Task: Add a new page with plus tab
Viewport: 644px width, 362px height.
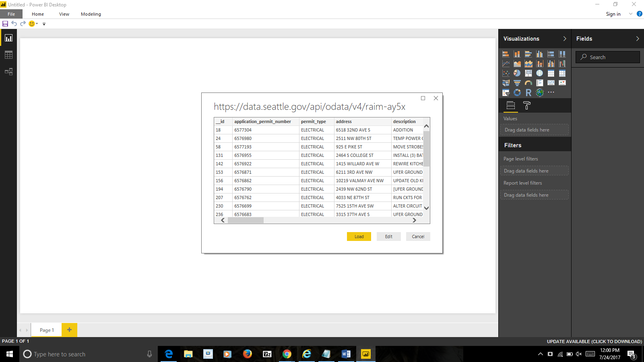Action: (x=69, y=330)
